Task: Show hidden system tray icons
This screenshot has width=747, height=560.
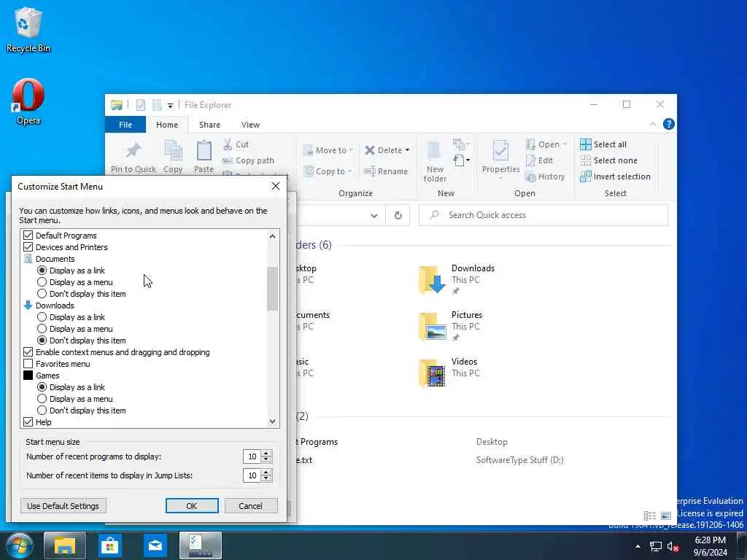Action: 638,547
